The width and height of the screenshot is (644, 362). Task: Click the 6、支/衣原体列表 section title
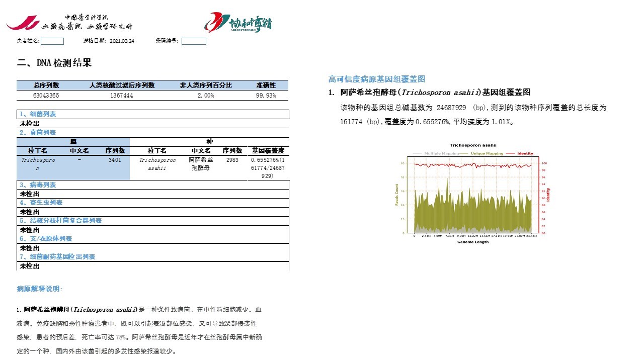click(x=46, y=239)
